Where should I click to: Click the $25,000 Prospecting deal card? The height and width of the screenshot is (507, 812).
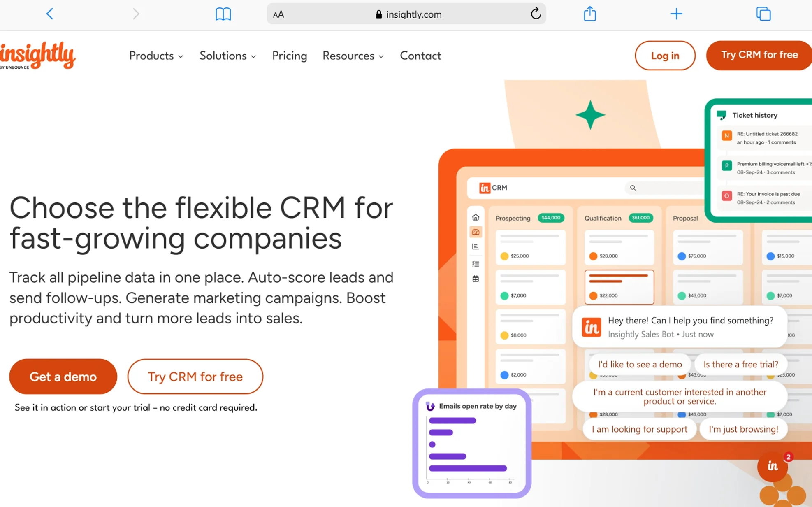pyautogui.click(x=531, y=247)
